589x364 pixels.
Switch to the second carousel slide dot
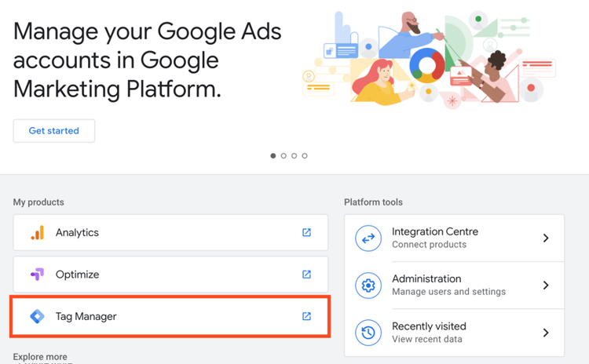[284, 156]
